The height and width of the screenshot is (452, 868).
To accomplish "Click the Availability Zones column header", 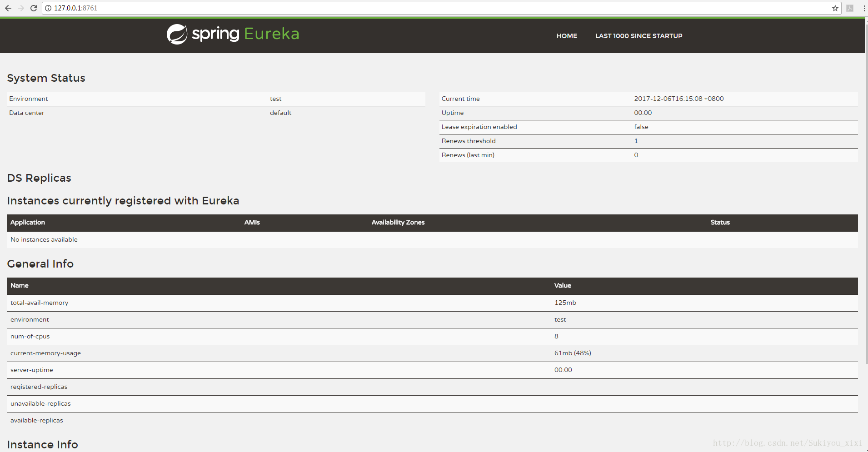I will pos(398,222).
